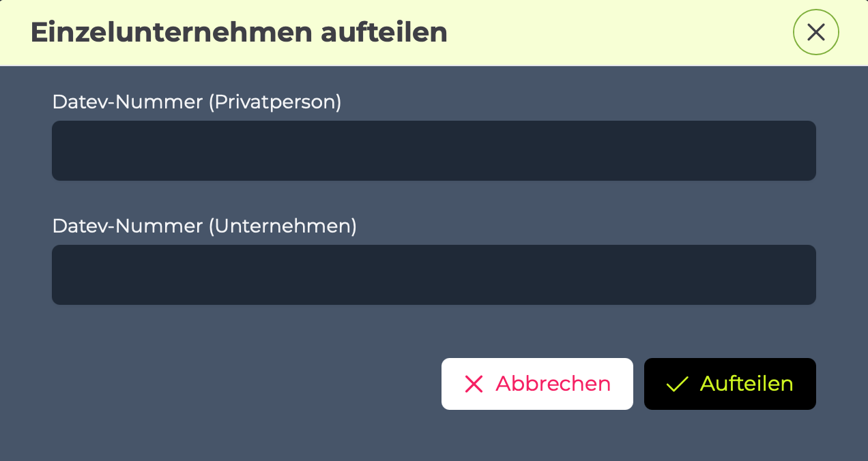Focus the Datev-Nummer (Unternehmen) input field
The width and height of the screenshot is (868, 461).
pyautogui.click(x=434, y=275)
